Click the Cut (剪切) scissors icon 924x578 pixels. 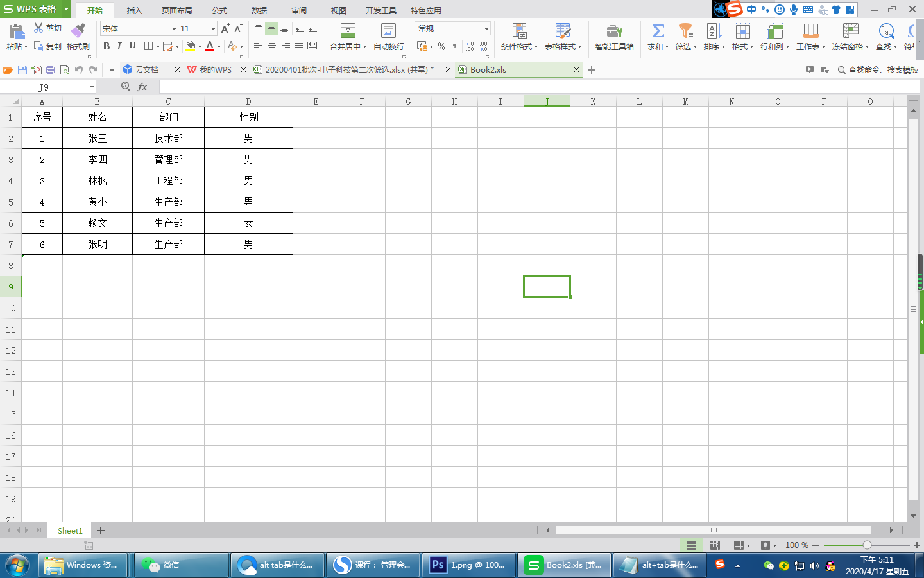tap(38, 28)
